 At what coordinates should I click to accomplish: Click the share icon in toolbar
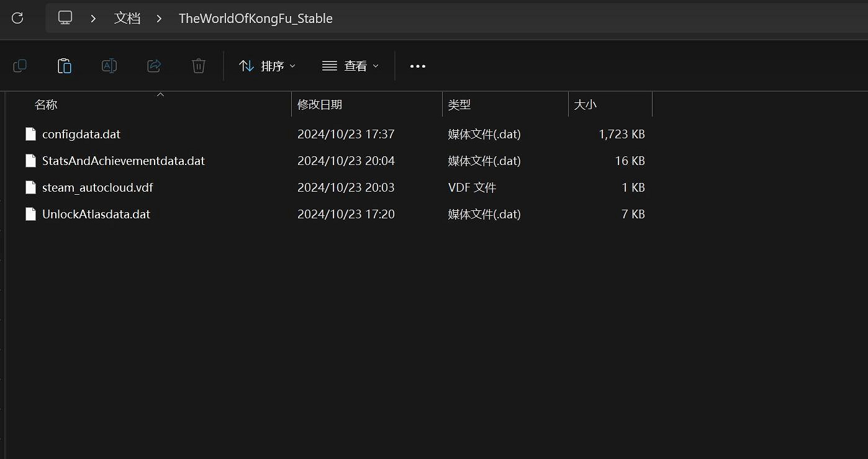pos(154,66)
